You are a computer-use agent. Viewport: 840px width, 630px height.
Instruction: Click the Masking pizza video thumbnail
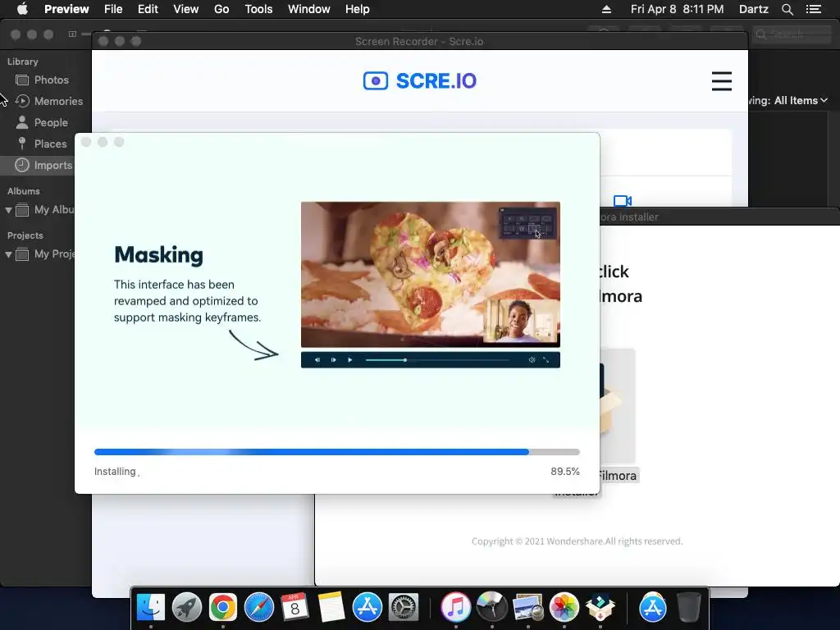click(x=430, y=274)
